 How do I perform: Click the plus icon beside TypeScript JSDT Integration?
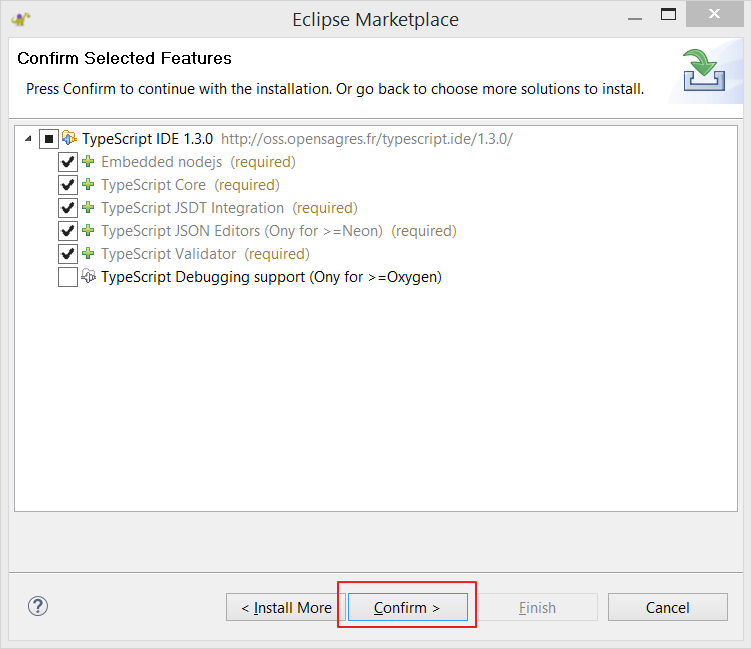pos(88,207)
